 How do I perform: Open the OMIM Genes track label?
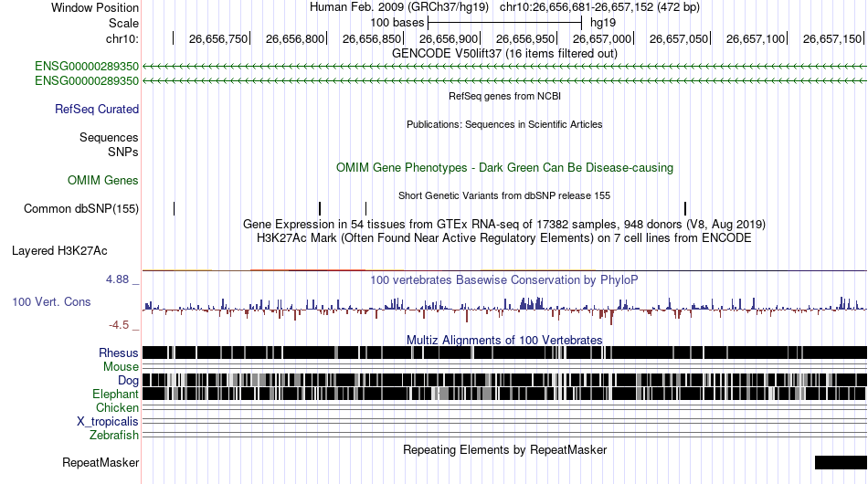pos(103,180)
